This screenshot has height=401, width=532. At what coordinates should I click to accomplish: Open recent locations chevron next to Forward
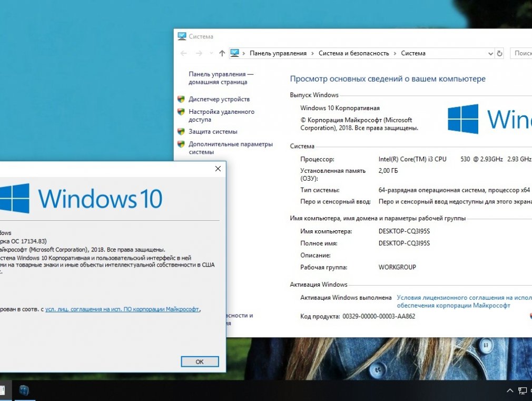point(211,53)
